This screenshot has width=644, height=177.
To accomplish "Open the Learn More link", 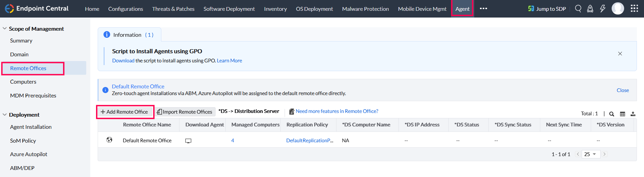I will click(229, 61).
